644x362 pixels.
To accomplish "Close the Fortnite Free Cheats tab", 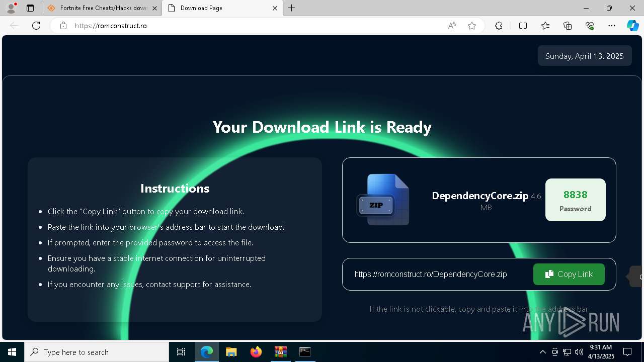I will 154,8.
